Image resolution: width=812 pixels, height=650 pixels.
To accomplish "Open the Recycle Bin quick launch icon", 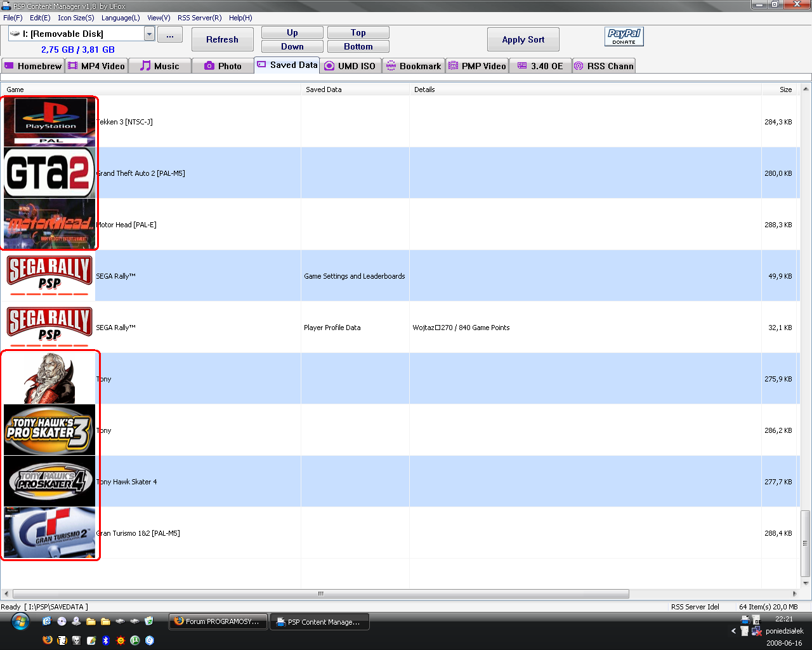I will point(149,621).
